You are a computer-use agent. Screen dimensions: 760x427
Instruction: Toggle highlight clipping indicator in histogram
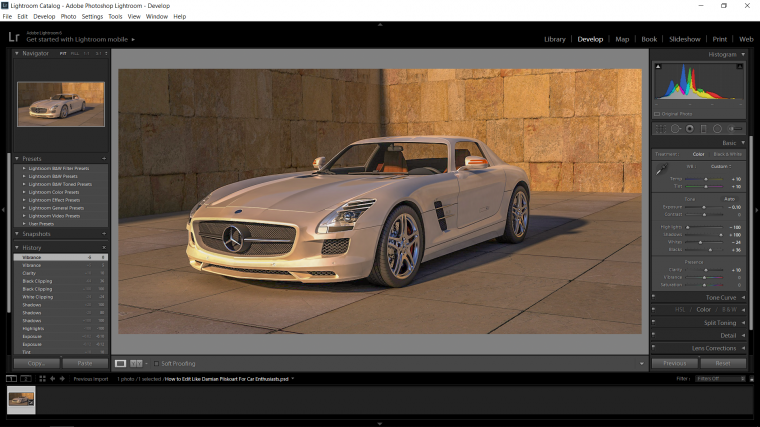click(740, 66)
